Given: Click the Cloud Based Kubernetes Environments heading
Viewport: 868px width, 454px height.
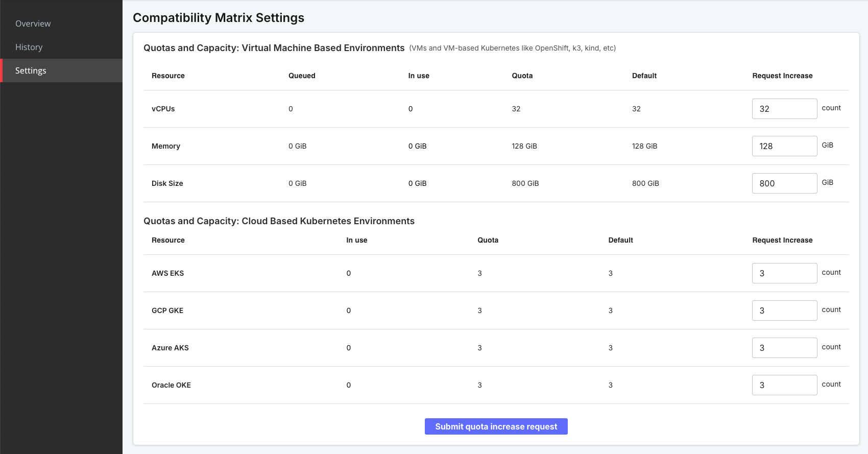Looking at the screenshot, I should 279,221.
